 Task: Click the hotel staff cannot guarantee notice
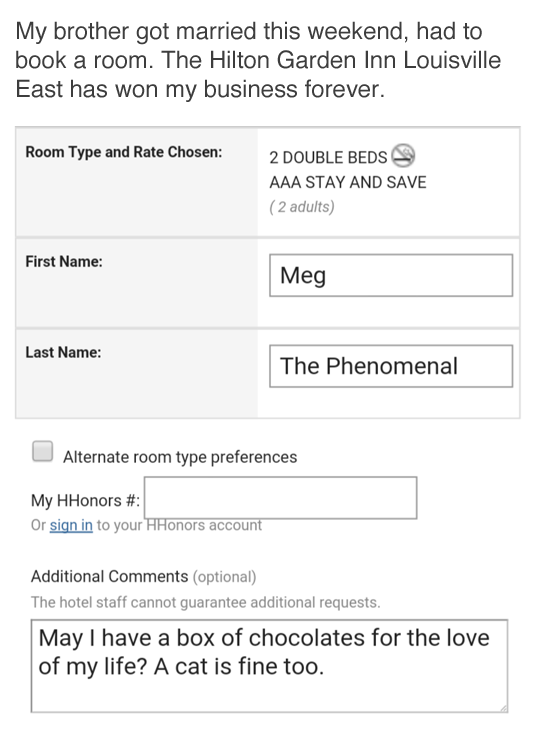(x=206, y=602)
